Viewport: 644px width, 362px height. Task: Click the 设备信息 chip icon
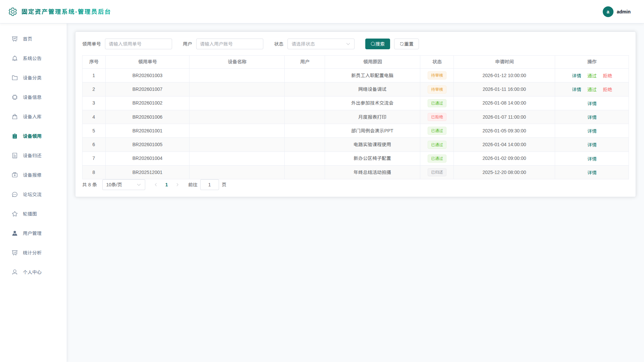click(x=15, y=97)
